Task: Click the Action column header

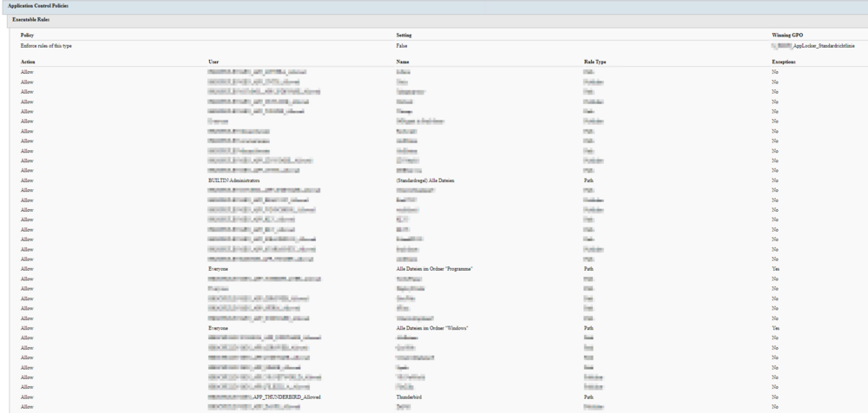Action: (x=29, y=63)
